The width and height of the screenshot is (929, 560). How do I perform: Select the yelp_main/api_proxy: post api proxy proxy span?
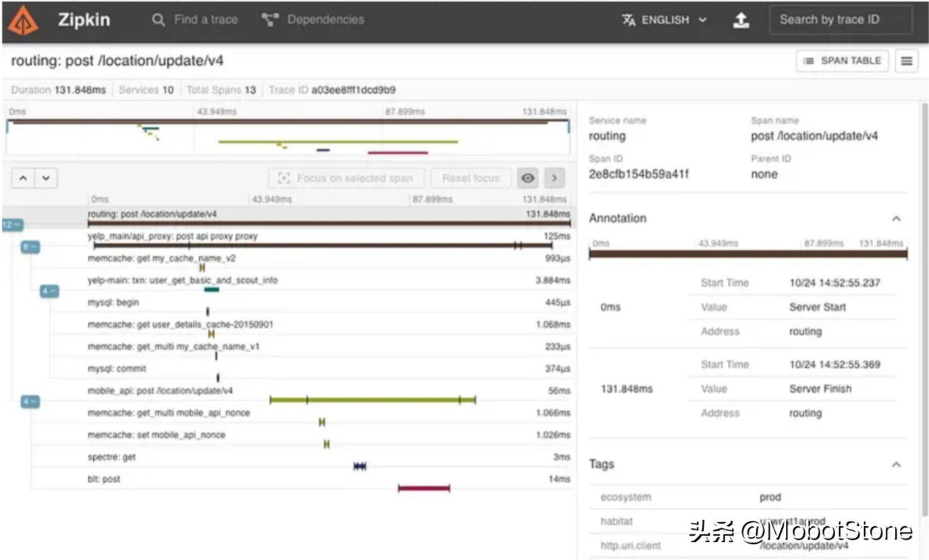pyautogui.click(x=329, y=240)
